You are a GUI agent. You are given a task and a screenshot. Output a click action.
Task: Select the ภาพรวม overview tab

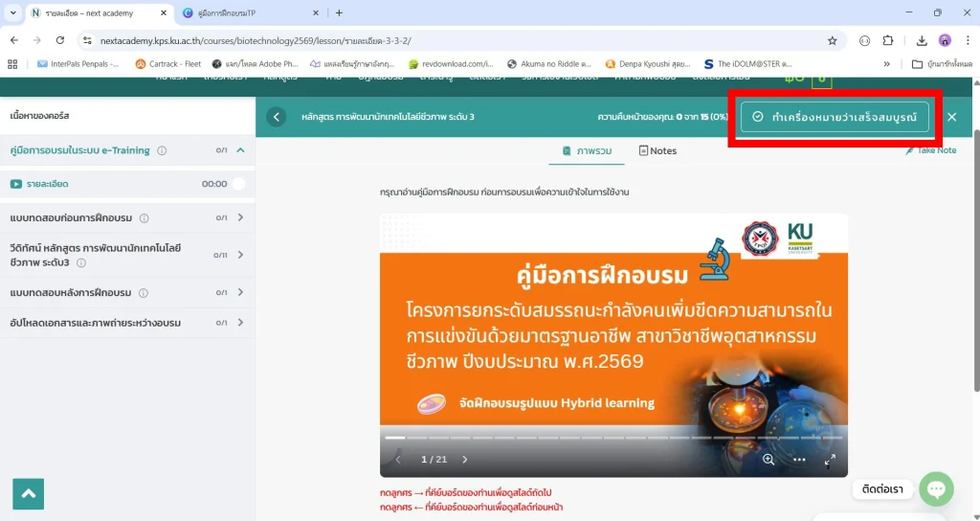tap(587, 150)
